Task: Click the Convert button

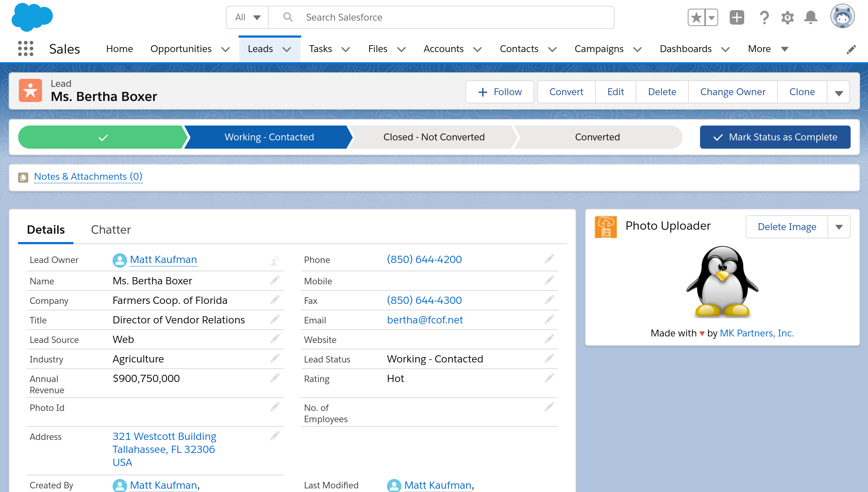Action: click(x=566, y=92)
